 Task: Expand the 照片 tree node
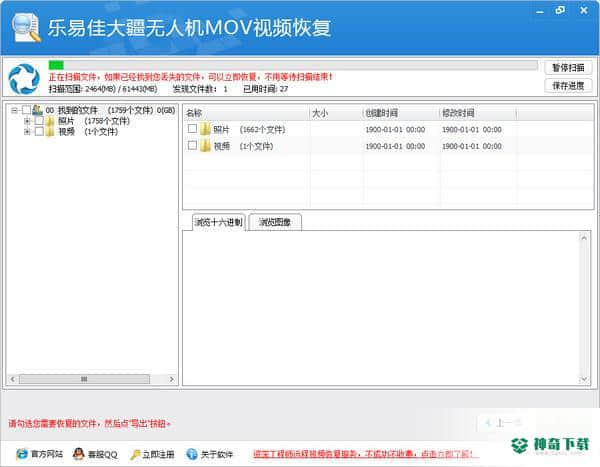point(27,121)
